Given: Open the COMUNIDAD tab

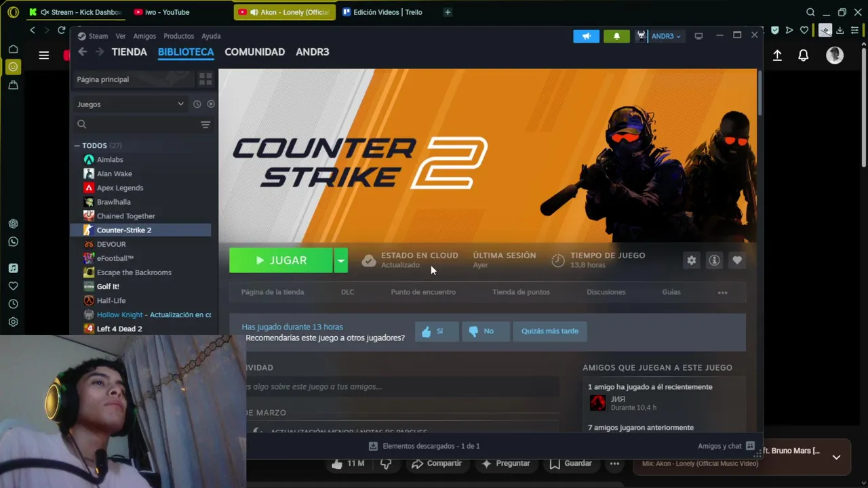Looking at the screenshot, I should click(x=254, y=52).
